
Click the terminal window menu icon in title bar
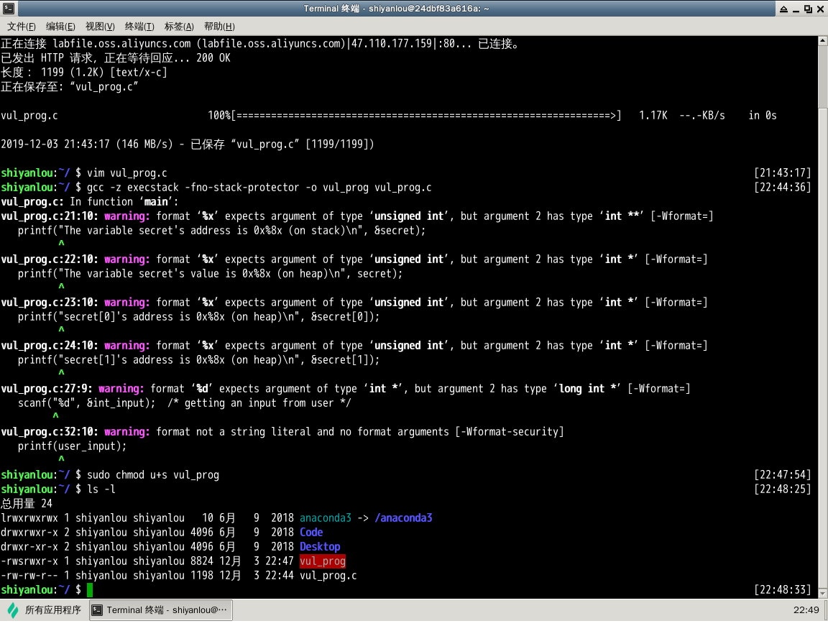(x=7, y=9)
